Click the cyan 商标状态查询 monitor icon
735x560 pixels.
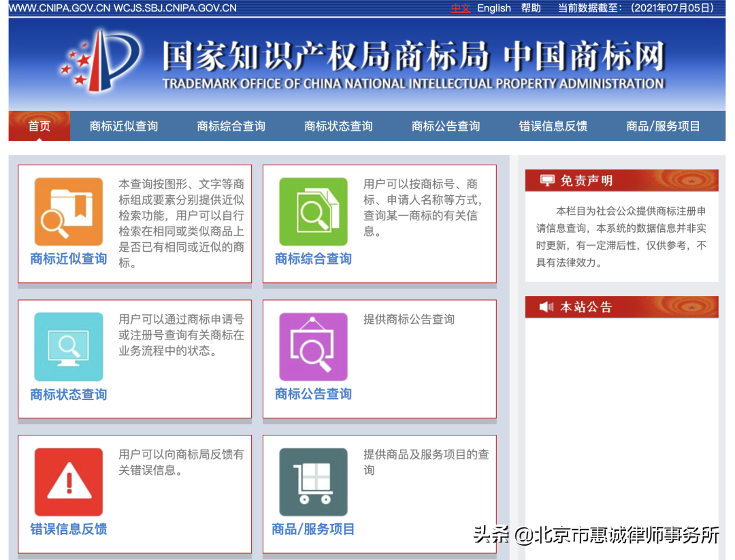point(69,347)
